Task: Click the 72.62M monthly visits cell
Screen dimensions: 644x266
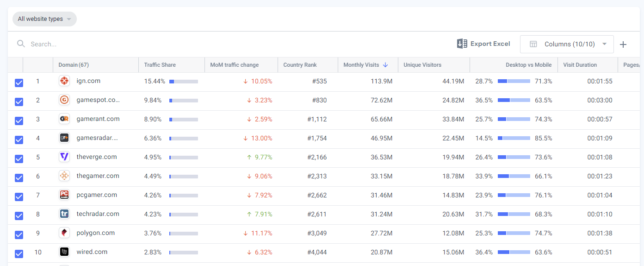Action: coord(382,100)
